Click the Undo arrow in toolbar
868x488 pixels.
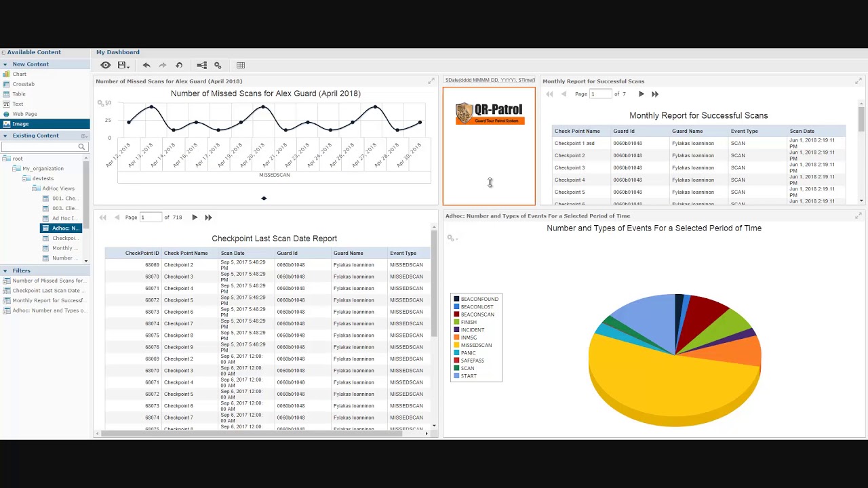coord(146,65)
